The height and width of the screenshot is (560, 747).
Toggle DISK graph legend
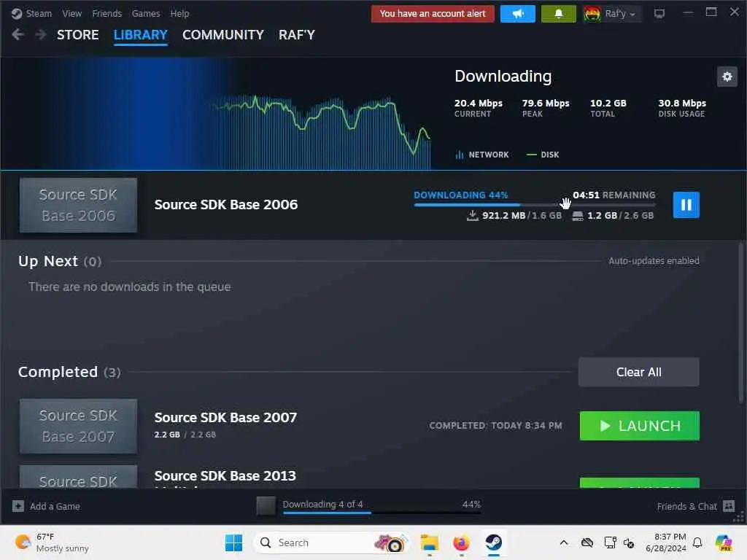click(543, 155)
